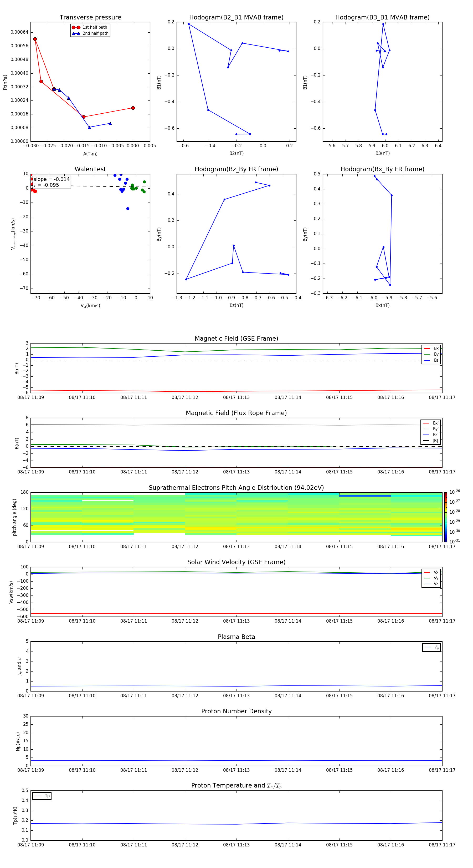Click the red Vx line in Solar Wind Velocity
Screen dimensions: 473x868
236,614
